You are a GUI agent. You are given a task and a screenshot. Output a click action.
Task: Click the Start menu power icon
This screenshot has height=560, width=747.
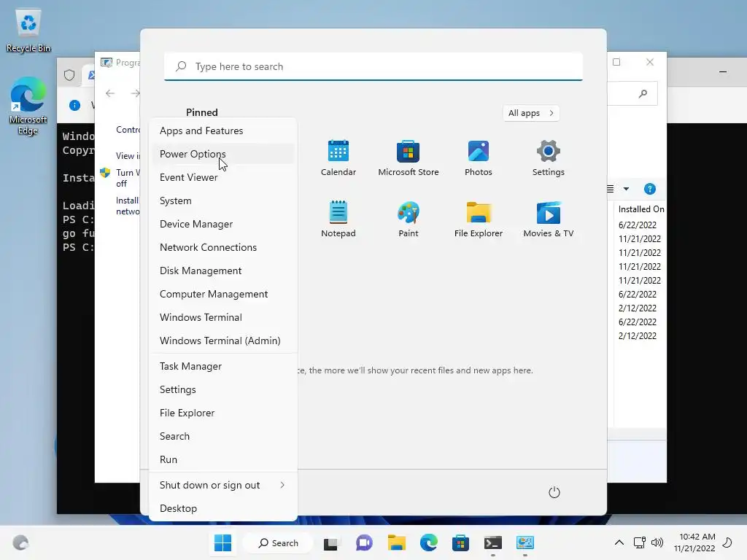point(554,492)
